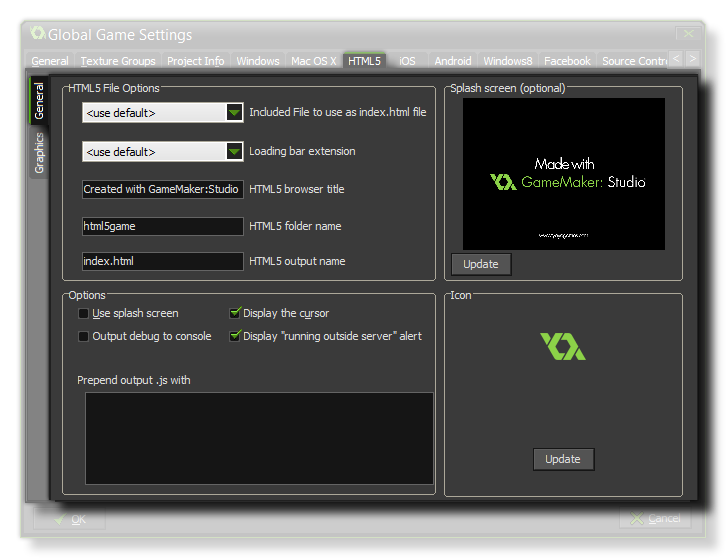Uncheck the Display the cursor option

[x=235, y=314]
